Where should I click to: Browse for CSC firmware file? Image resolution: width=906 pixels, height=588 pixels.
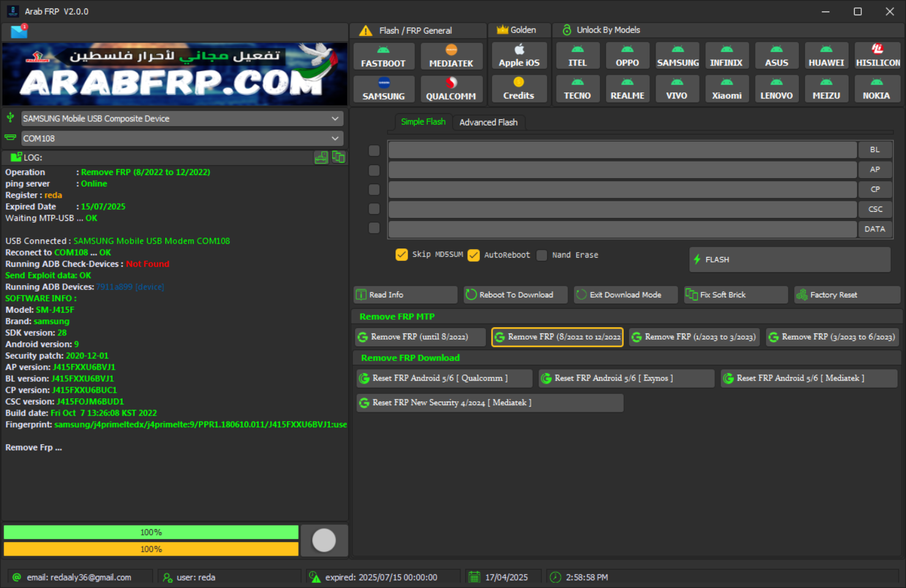tap(875, 209)
